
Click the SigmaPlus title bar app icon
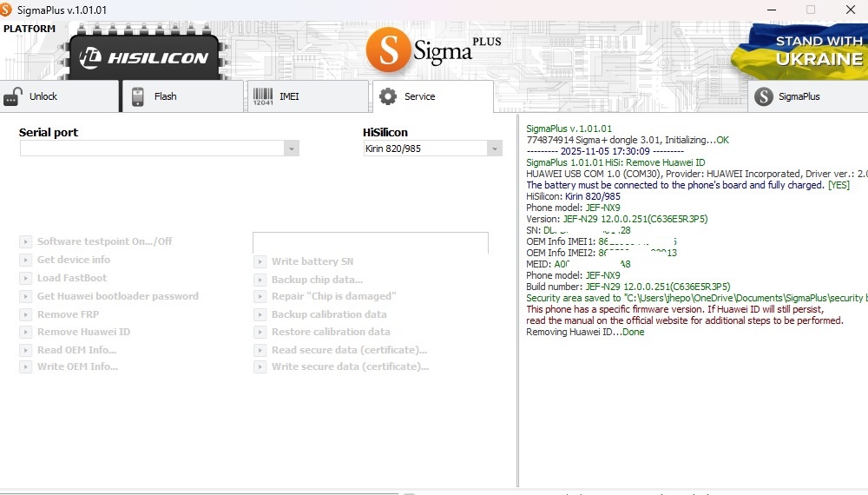pyautogui.click(x=6, y=10)
